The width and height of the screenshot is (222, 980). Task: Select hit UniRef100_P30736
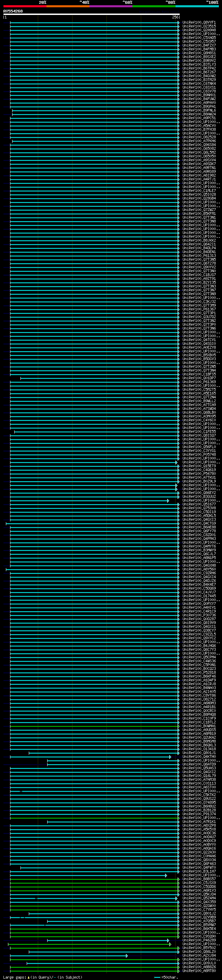[x=199, y=615]
